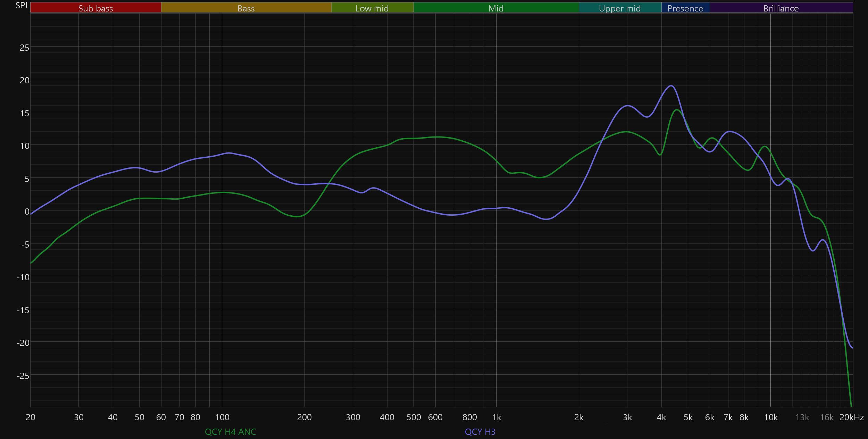Click the Sub bass band label
The image size is (868, 439).
tap(95, 8)
